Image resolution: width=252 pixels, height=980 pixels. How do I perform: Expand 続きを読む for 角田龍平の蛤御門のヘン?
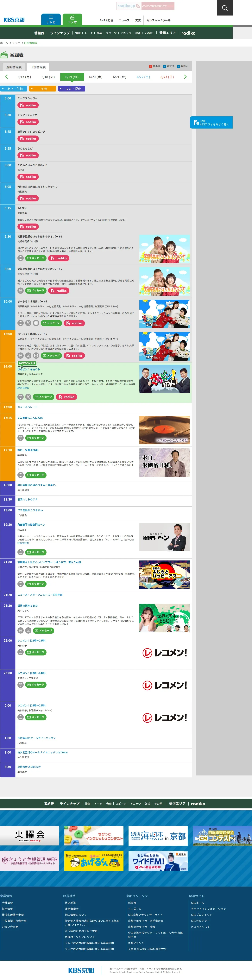23,543
